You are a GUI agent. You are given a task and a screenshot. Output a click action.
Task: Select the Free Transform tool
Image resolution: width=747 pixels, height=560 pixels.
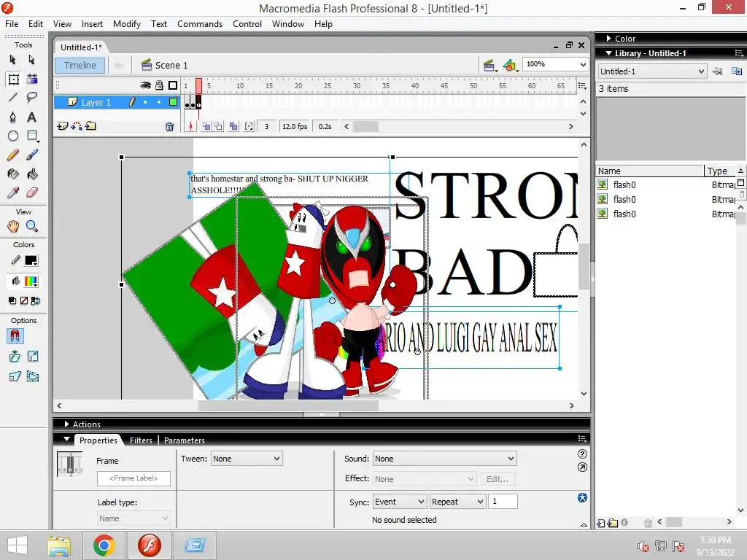click(x=13, y=79)
